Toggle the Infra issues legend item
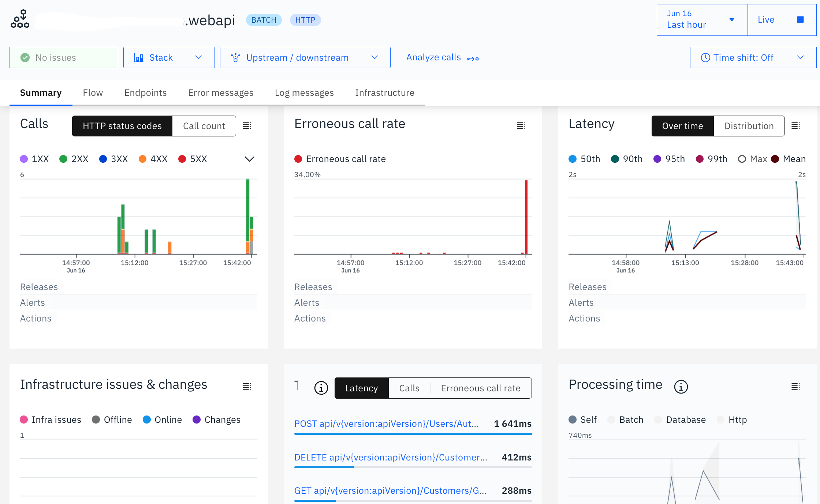 51,420
